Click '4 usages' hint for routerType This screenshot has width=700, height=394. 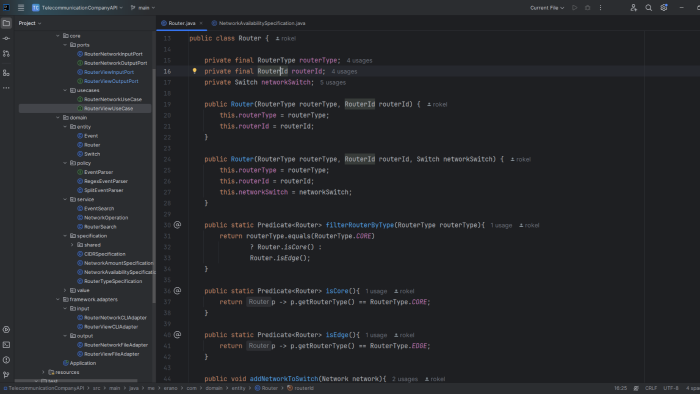pyautogui.click(x=359, y=60)
